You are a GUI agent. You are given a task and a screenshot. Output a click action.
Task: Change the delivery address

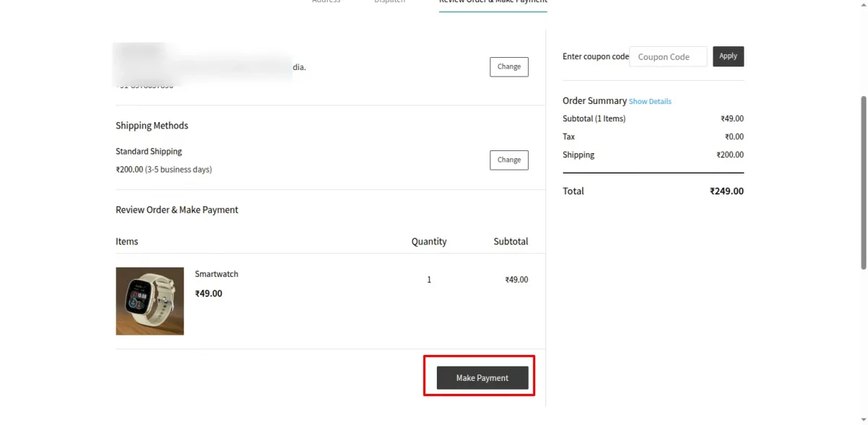coord(509,66)
